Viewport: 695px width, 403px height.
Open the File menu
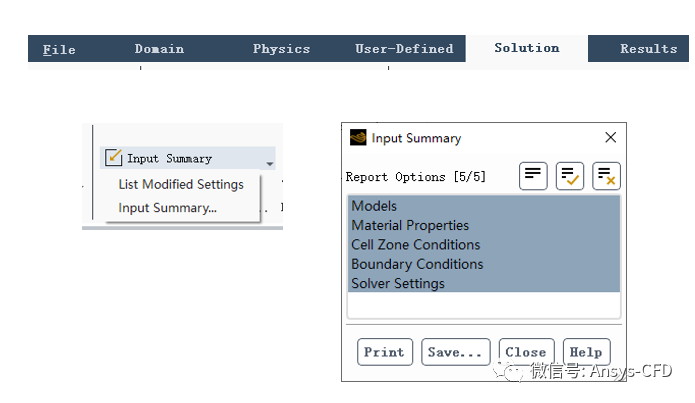(x=59, y=49)
